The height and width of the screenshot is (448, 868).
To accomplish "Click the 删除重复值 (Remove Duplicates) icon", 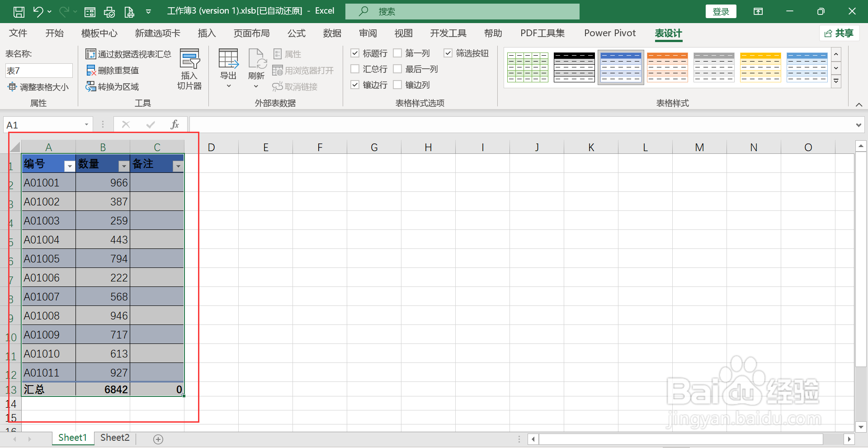I will coord(90,70).
